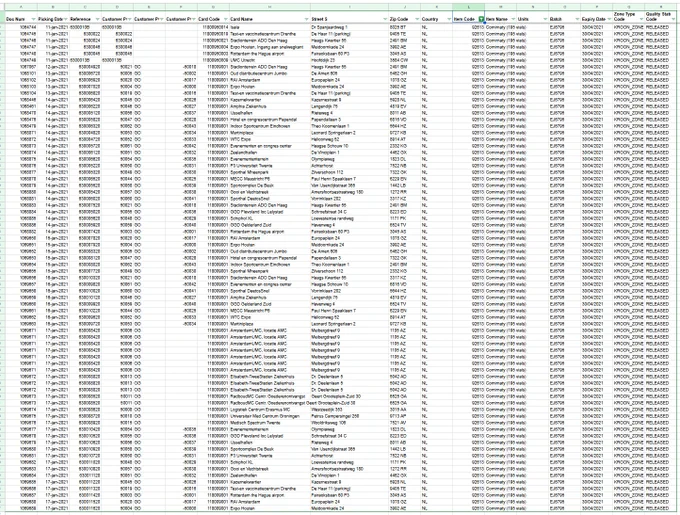The width and height of the screenshot is (680, 515).
Task: Select the highlighted column L header
Action: coord(468,7)
